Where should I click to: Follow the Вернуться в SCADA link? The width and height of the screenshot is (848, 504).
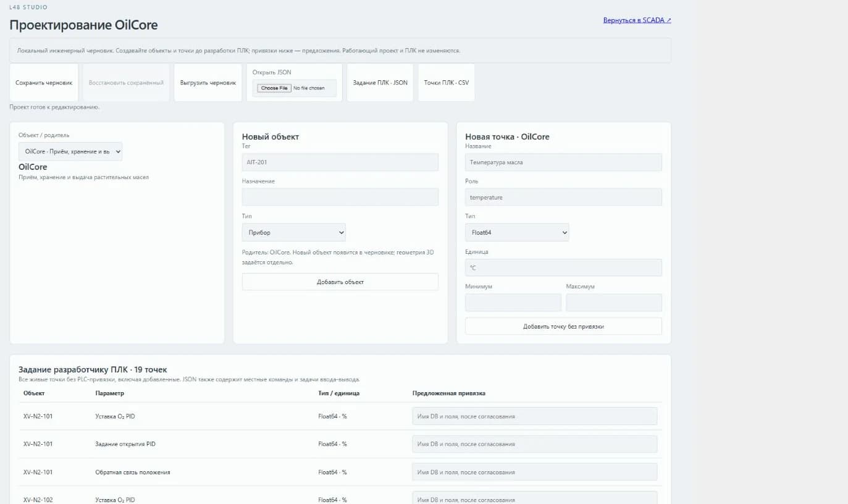pyautogui.click(x=637, y=20)
